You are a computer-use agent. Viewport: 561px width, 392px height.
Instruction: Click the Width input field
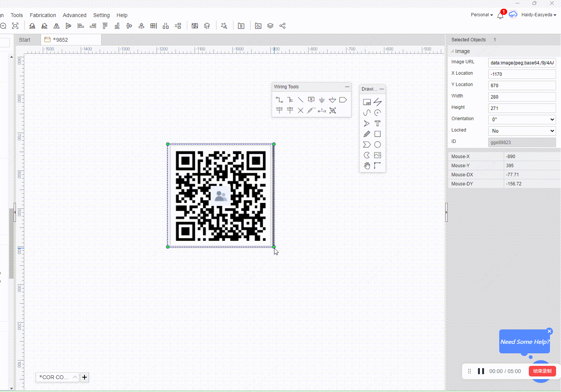coord(522,97)
